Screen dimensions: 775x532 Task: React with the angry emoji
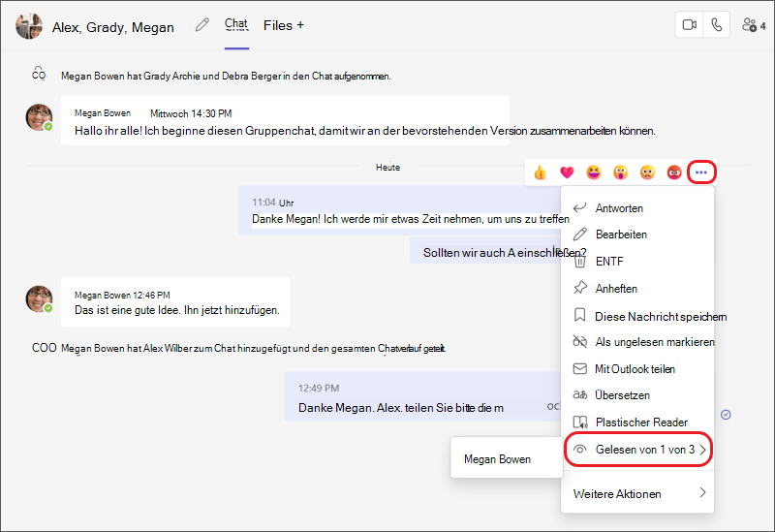tap(674, 172)
